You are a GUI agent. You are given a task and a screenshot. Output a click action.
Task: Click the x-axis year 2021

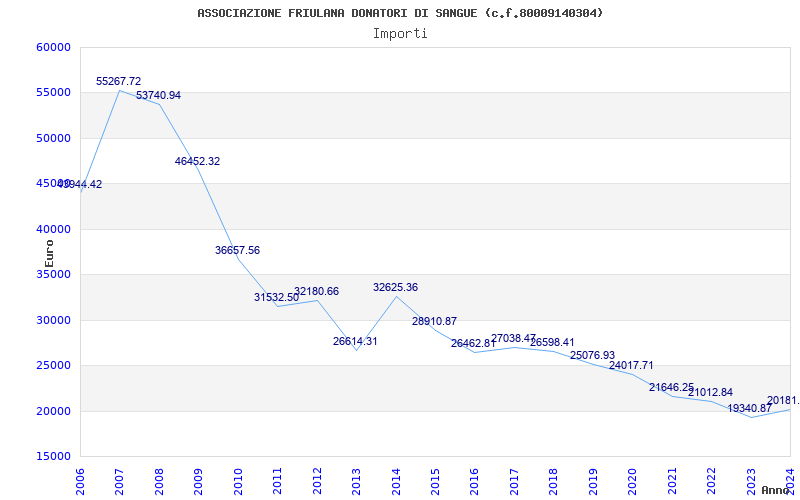click(x=672, y=482)
